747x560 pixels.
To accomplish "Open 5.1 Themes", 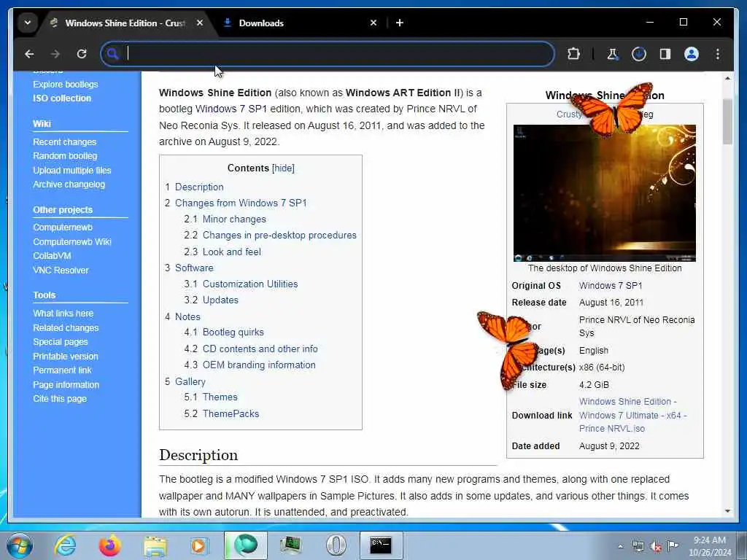I will (x=220, y=397).
